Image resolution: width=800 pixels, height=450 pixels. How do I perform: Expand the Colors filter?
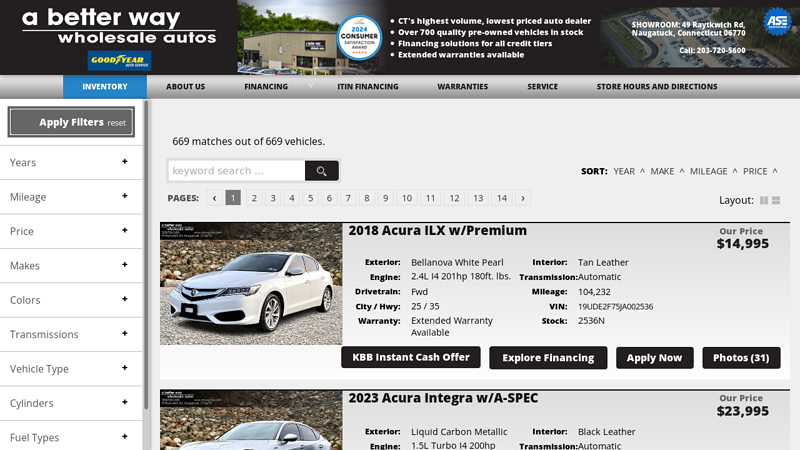[71, 300]
